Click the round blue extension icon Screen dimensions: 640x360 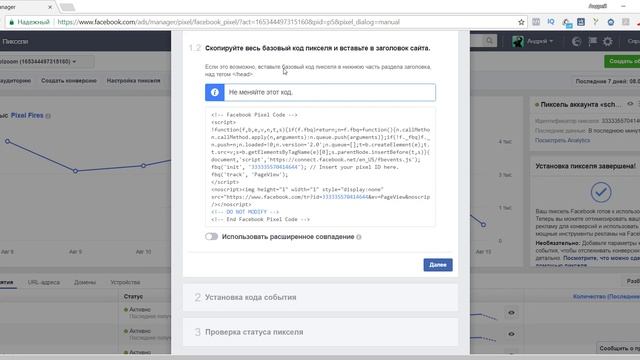pos(611,22)
